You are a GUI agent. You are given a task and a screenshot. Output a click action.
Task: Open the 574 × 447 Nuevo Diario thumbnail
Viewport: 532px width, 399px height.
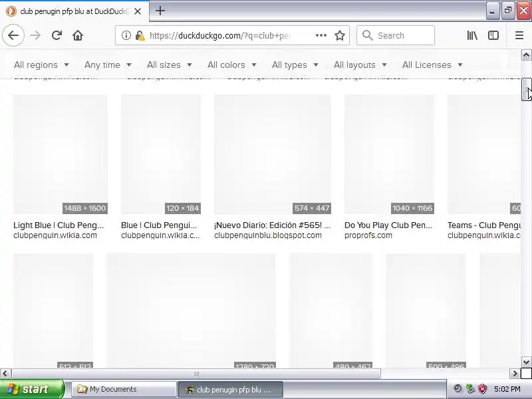pos(273,154)
